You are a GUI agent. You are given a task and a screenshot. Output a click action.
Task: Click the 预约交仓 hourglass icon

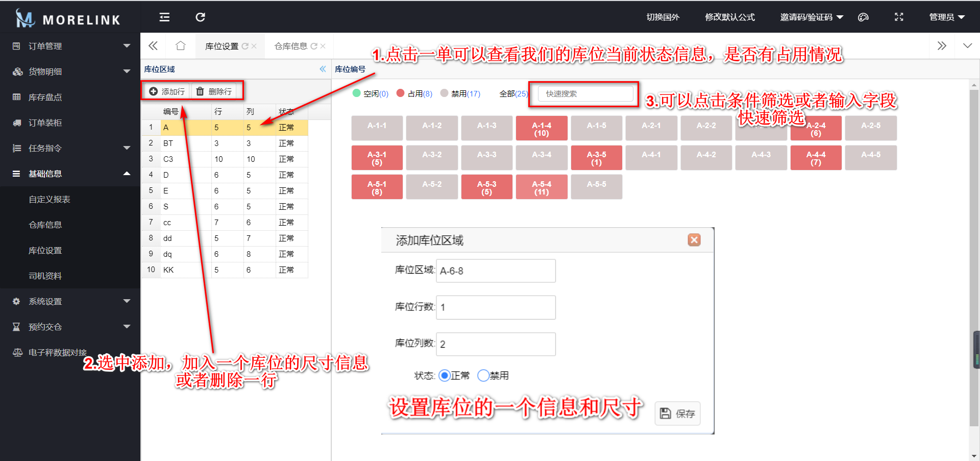coord(16,327)
